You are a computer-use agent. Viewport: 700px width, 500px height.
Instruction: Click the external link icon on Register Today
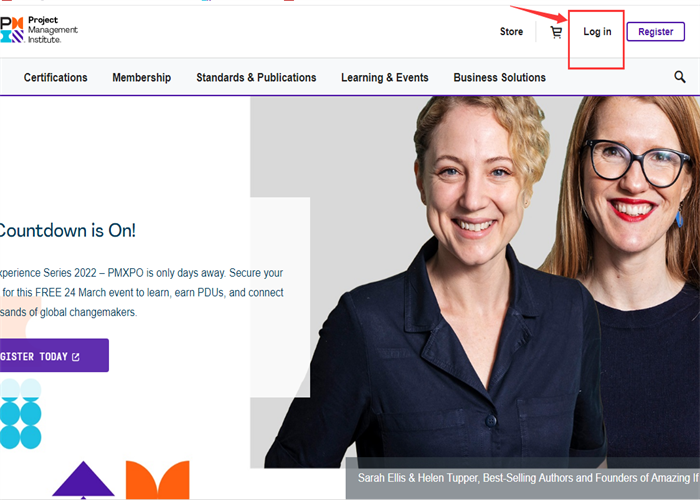click(x=76, y=356)
